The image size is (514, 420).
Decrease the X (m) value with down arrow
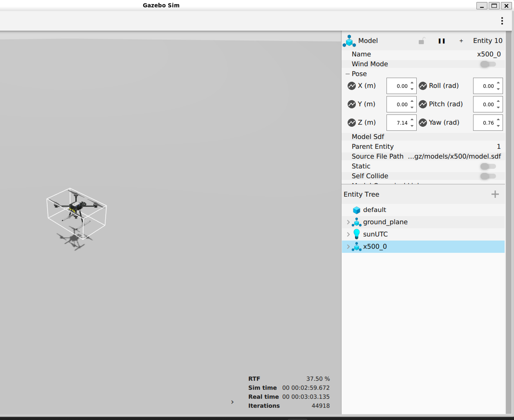[412, 89]
